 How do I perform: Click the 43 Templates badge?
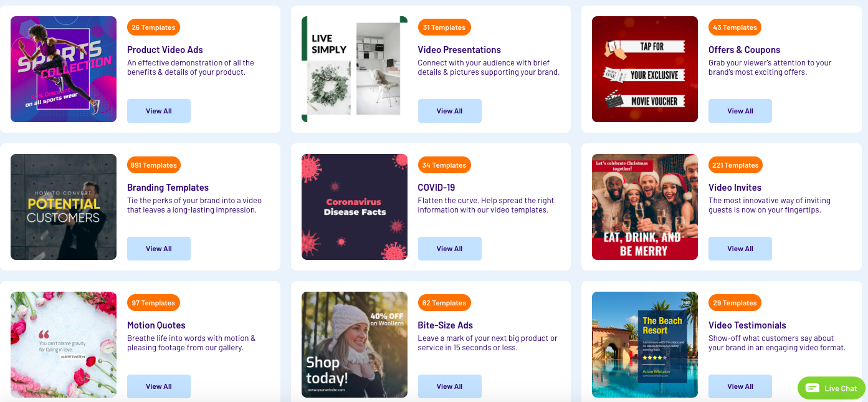(735, 27)
